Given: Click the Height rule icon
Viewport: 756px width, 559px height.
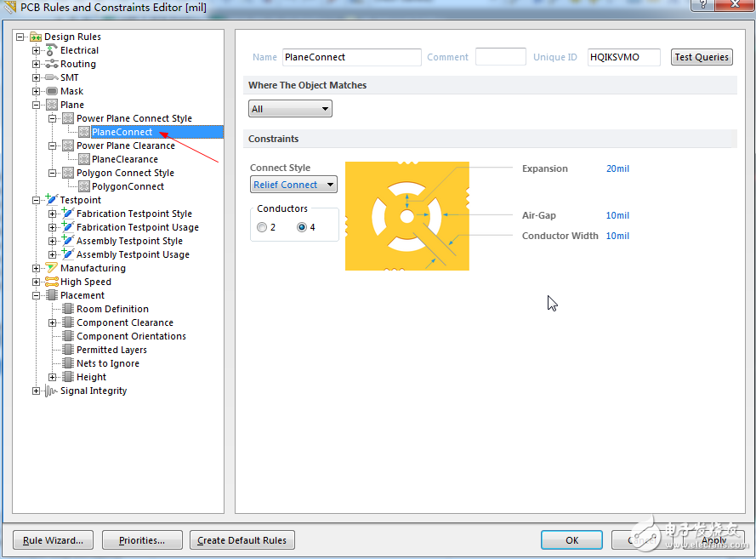Looking at the screenshot, I should 68,377.
